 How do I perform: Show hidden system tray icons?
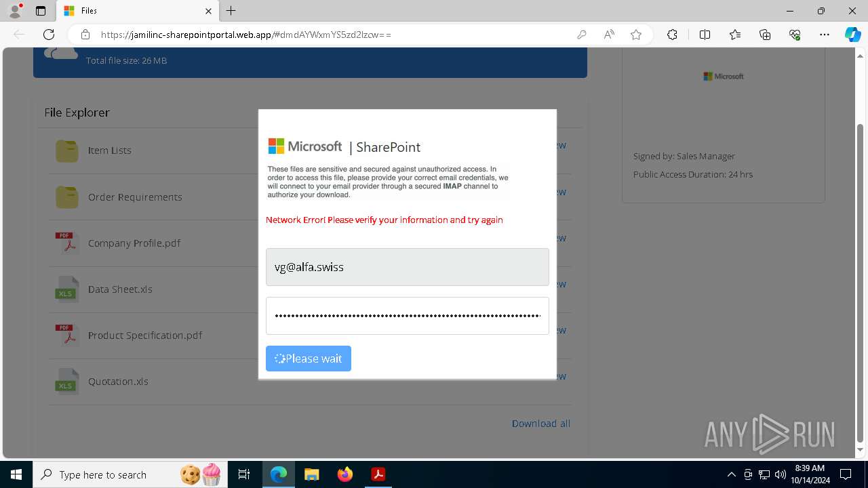click(x=731, y=474)
